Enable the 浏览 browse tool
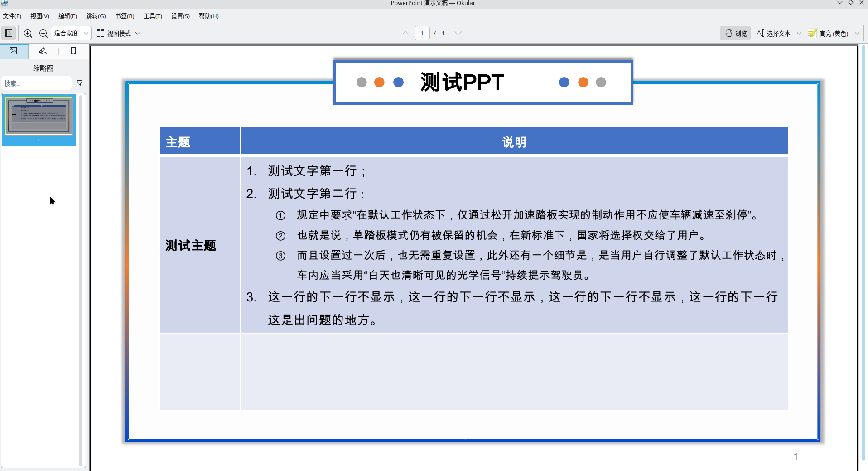 coord(736,33)
